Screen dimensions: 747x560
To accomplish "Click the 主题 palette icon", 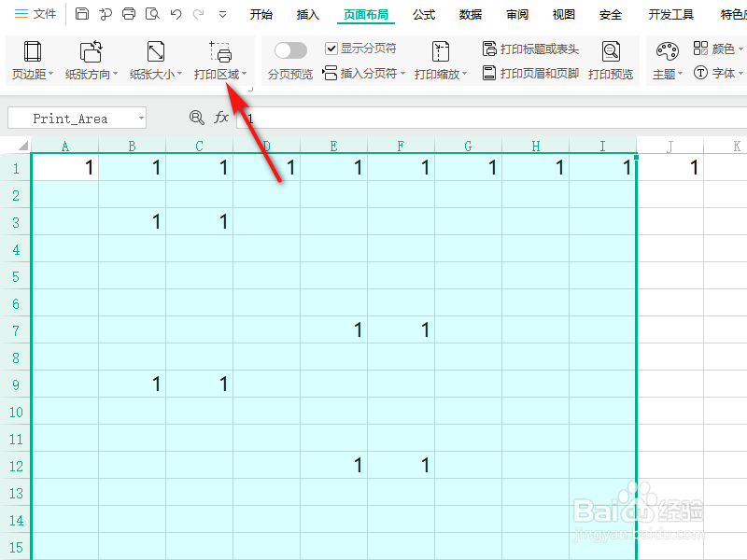I will [x=667, y=51].
